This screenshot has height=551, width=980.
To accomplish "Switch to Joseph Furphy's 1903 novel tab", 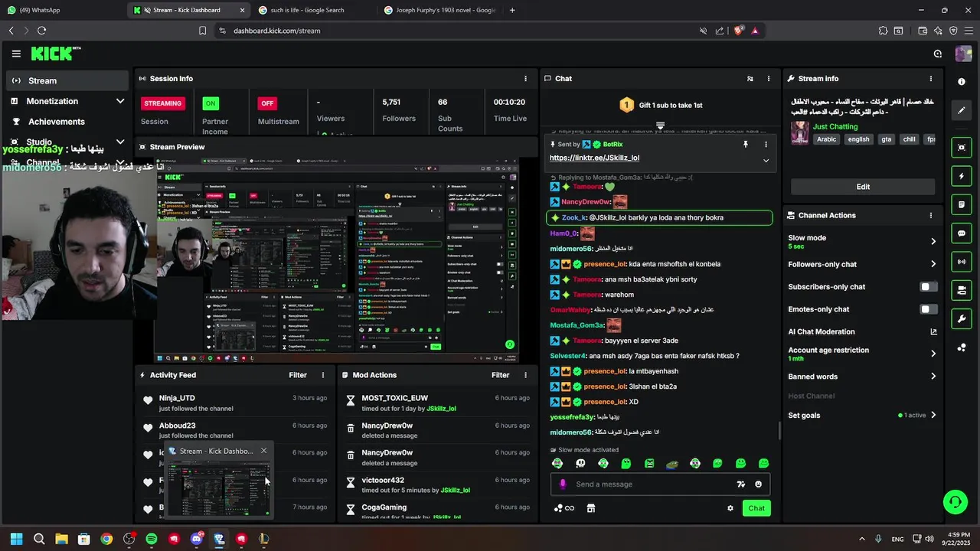I will [x=439, y=10].
